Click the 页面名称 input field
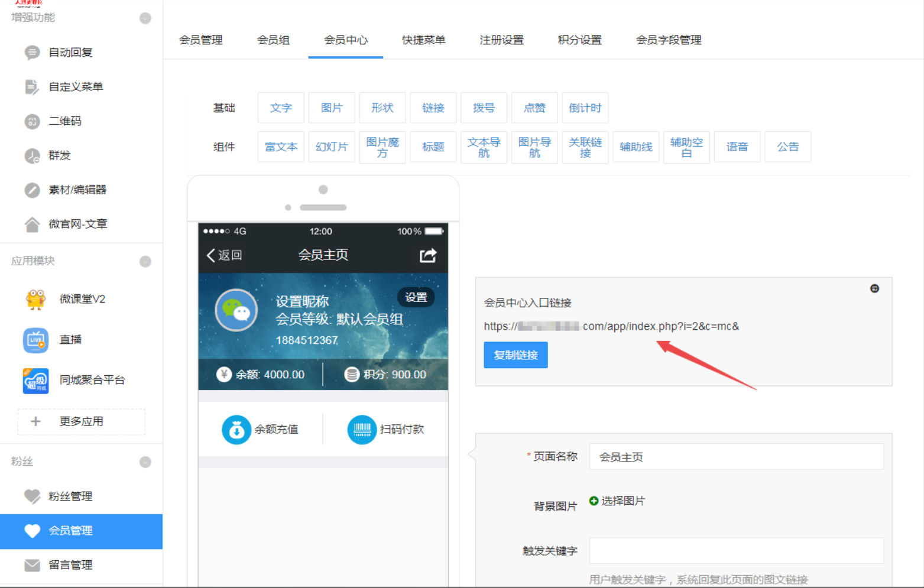The width and height of the screenshot is (924, 588). pos(736,457)
